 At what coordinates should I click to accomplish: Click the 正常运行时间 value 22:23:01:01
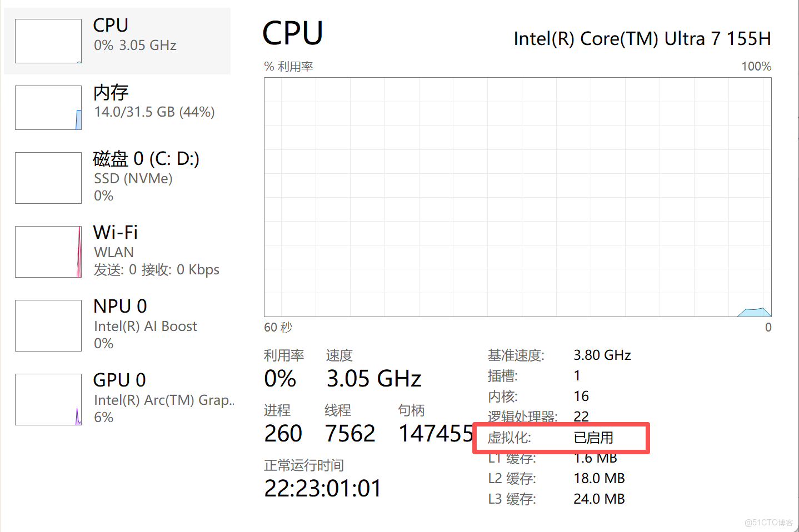tap(323, 489)
